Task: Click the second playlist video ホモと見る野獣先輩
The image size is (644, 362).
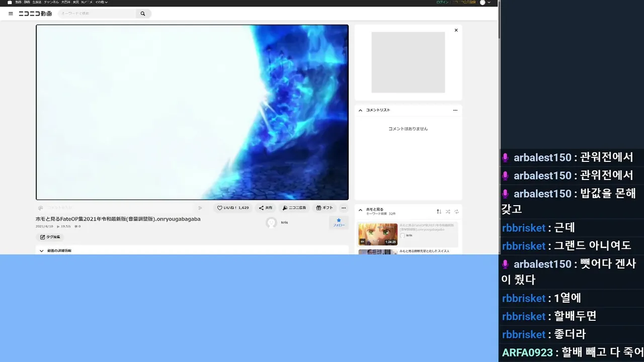Action: click(x=408, y=251)
